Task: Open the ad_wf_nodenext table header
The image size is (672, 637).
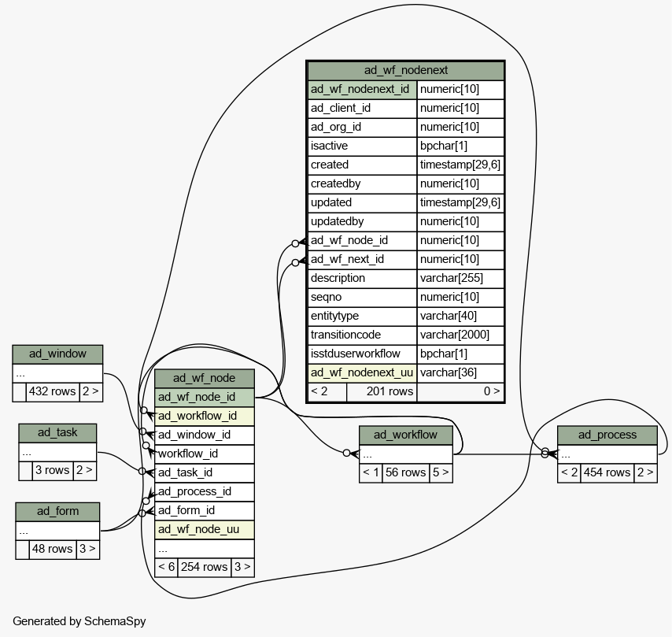Action: 405,70
